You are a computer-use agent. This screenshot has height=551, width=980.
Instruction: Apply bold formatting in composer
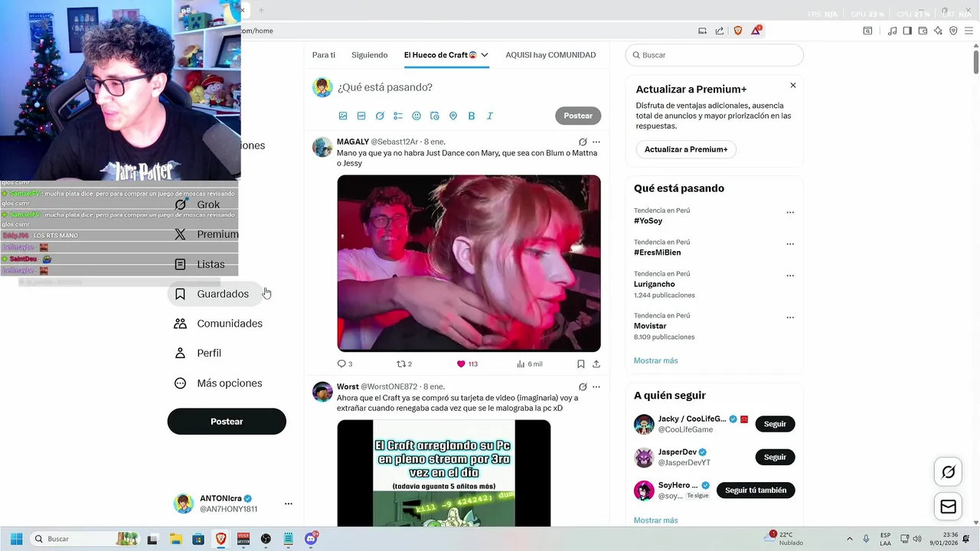click(472, 116)
